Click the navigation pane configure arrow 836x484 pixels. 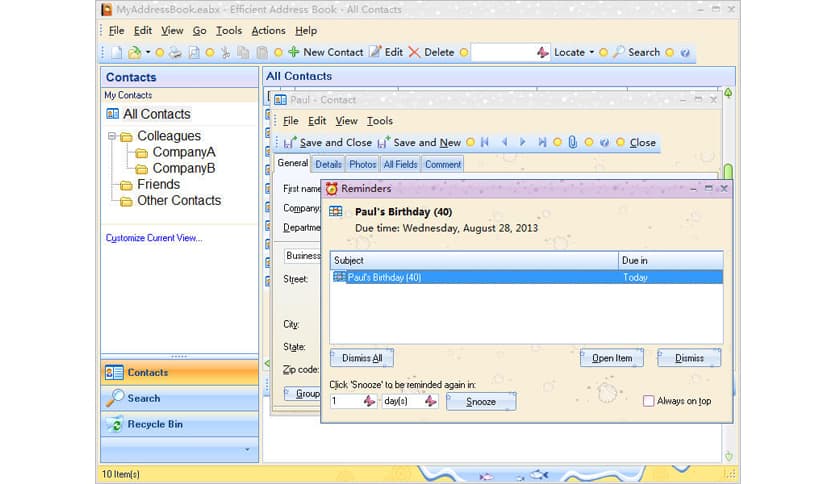tap(247, 449)
